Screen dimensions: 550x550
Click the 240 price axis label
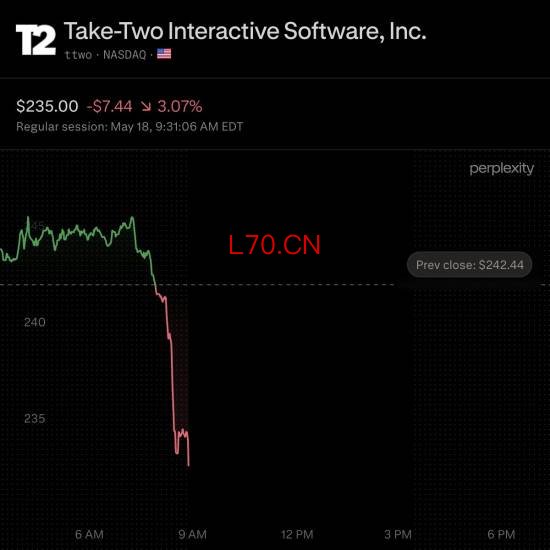(35, 322)
